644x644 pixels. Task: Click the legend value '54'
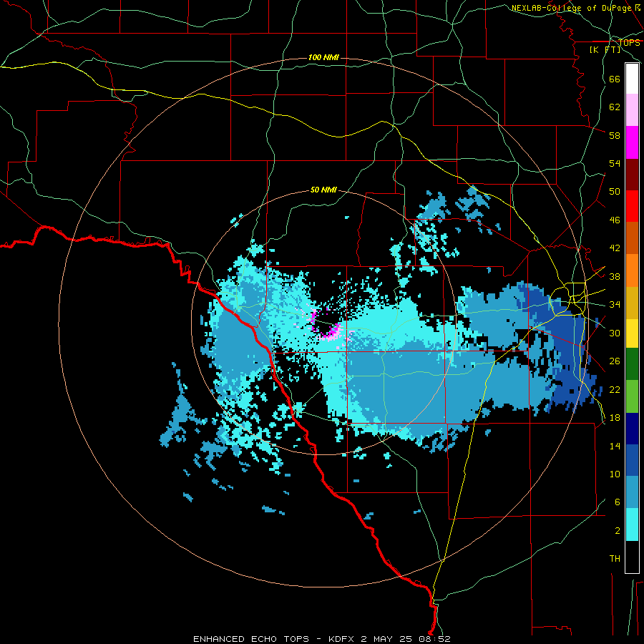tap(615, 163)
